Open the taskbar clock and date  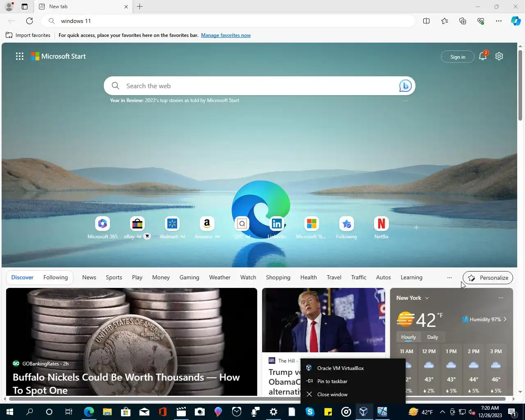coord(490,412)
